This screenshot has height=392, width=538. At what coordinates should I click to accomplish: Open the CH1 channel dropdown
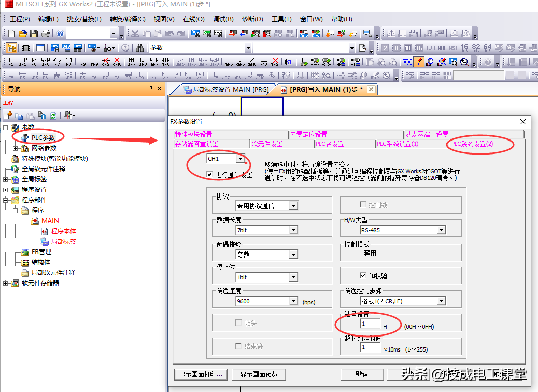click(x=240, y=159)
